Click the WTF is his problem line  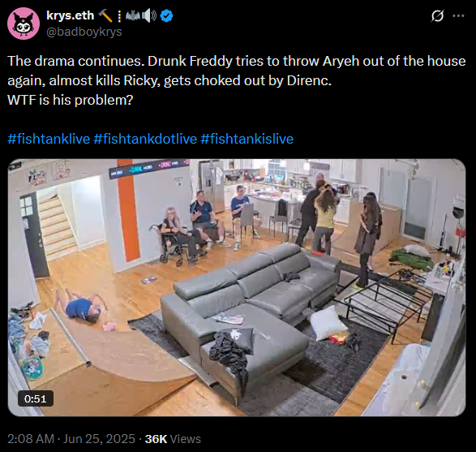tap(70, 100)
